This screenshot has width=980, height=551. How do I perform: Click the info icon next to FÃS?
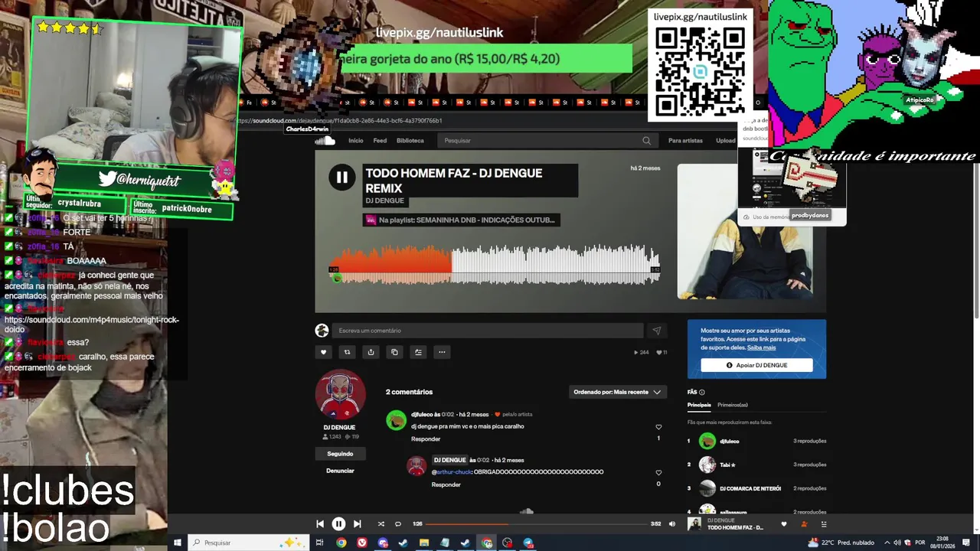(701, 393)
